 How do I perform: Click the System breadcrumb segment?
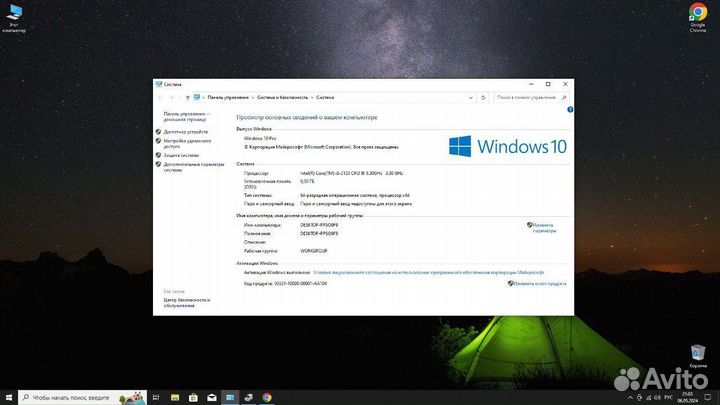click(325, 97)
